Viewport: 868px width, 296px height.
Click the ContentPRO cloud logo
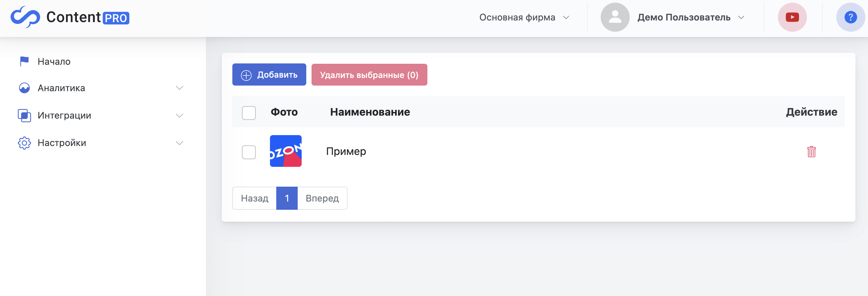[25, 17]
